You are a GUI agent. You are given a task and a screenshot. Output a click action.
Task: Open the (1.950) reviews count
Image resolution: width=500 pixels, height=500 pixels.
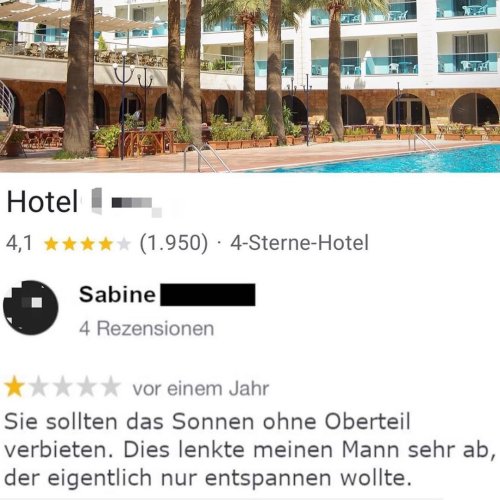click(x=174, y=243)
